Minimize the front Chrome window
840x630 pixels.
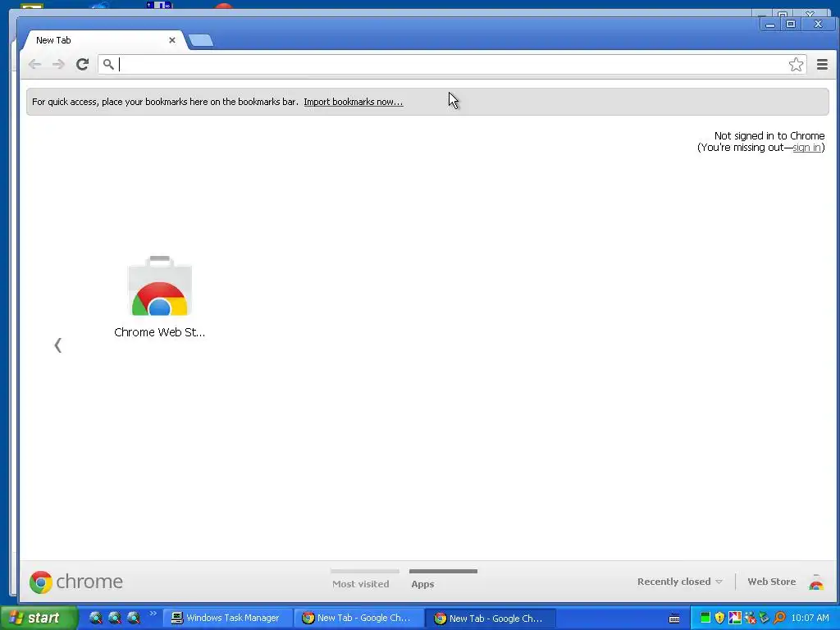770,24
